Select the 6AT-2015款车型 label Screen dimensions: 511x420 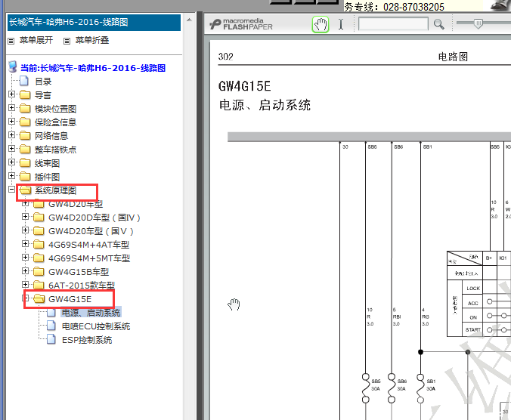(82, 286)
